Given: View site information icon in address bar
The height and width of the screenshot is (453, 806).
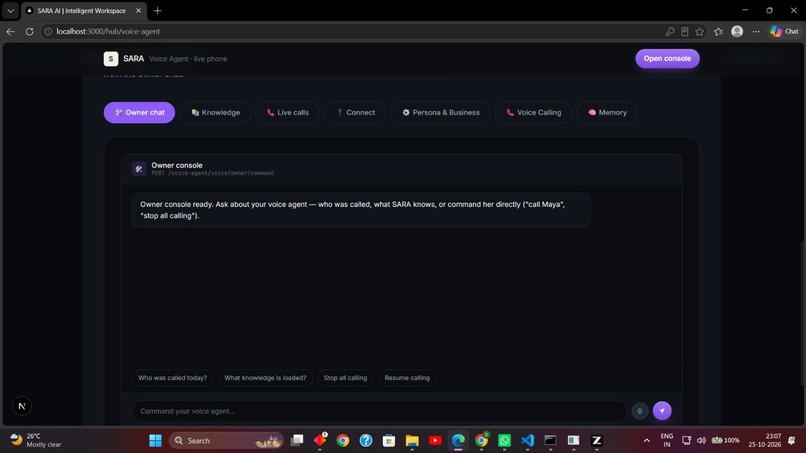Looking at the screenshot, I should [48, 31].
